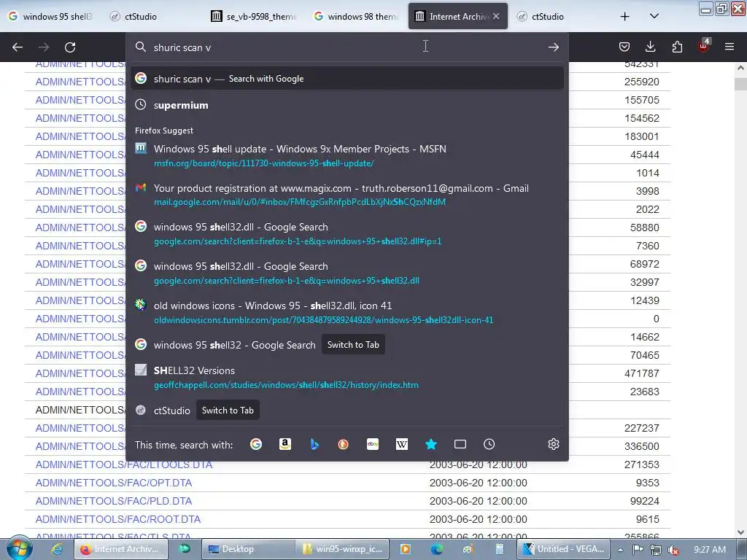Screen dimensions: 747x560
Task: Switch to the first ctStudio tab
Action: point(152,16)
